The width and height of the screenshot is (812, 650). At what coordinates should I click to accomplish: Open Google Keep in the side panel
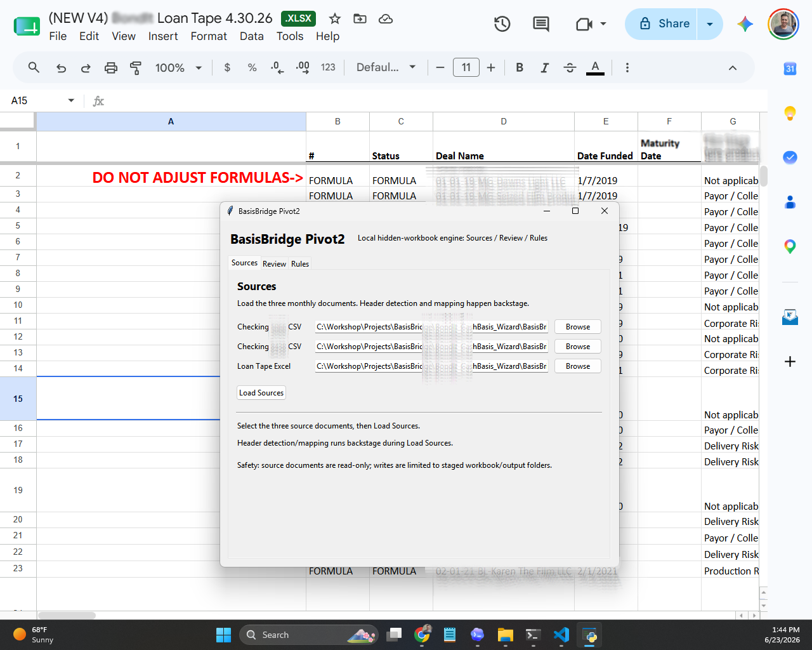click(x=790, y=113)
